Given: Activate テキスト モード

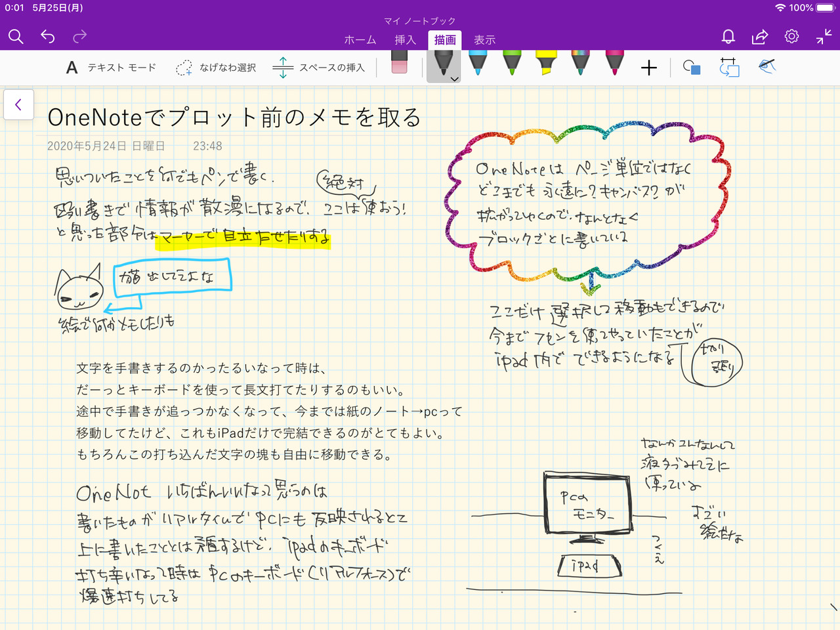Looking at the screenshot, I should [x=112, y=68].
